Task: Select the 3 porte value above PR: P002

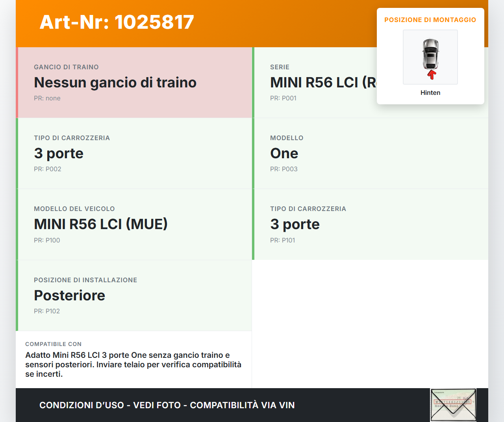Action: (x=59, y=153)
